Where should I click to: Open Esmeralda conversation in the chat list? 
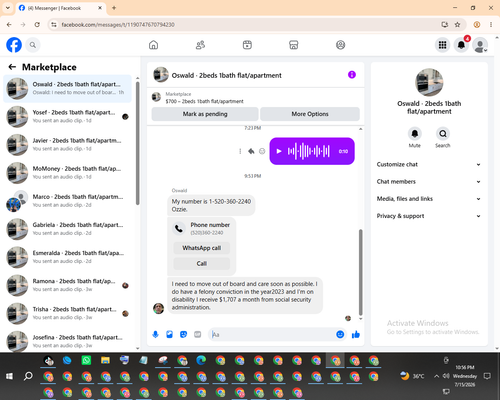(67, 257)
